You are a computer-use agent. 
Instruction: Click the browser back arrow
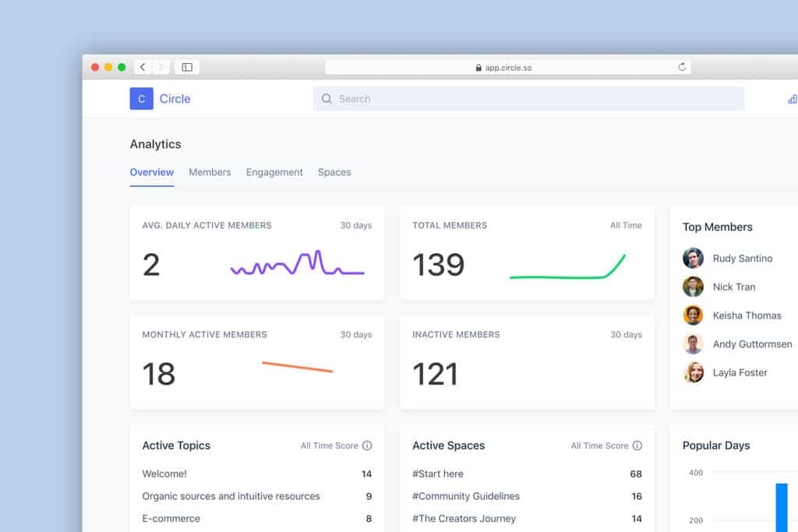point(143,67)
